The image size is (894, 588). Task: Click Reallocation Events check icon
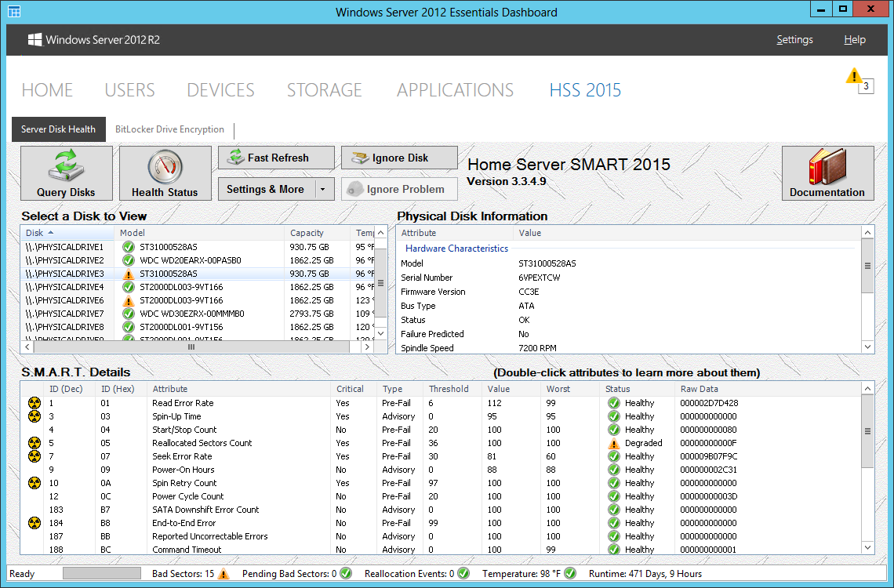coord(463,574)
